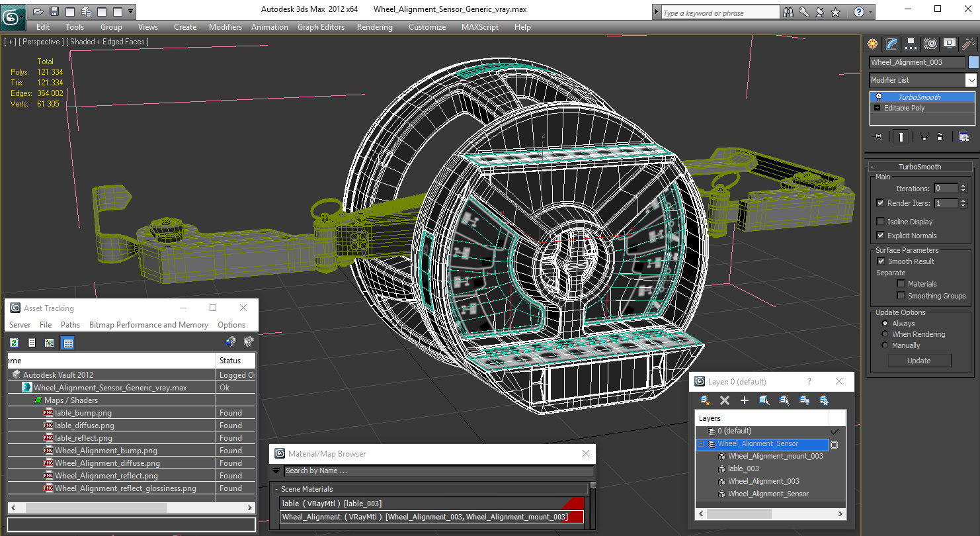This screenshot has height=536, width=980.
Task: Open Quick Access toolbar customize arrow
Action: pos(130,11)
